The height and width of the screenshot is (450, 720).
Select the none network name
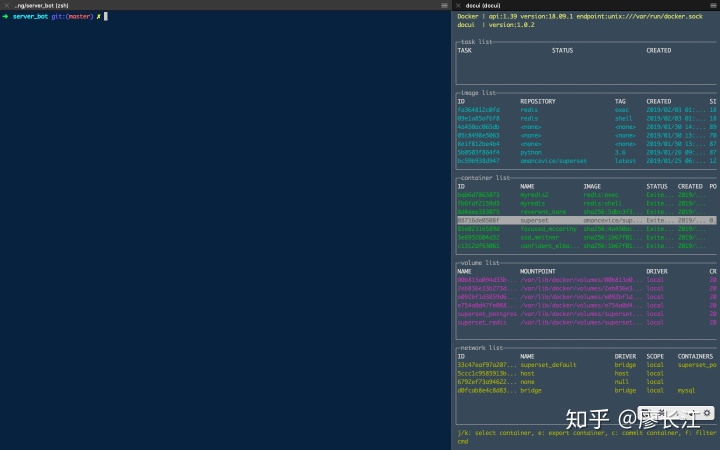point(527,382)
